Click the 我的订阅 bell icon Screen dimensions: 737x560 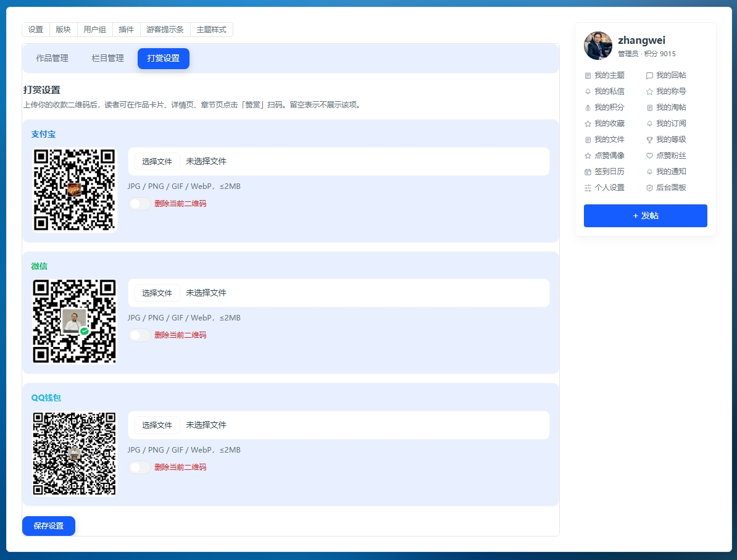point(649,123)
